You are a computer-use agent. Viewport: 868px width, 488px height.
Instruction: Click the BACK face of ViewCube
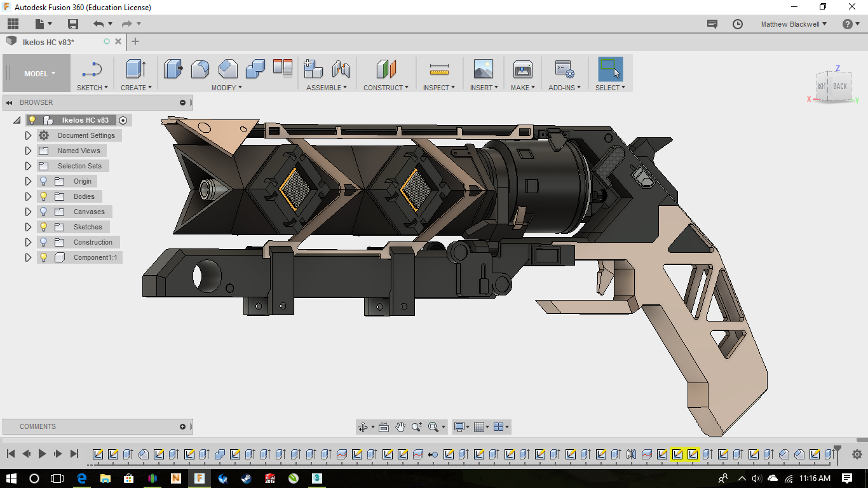pos(839,86)
